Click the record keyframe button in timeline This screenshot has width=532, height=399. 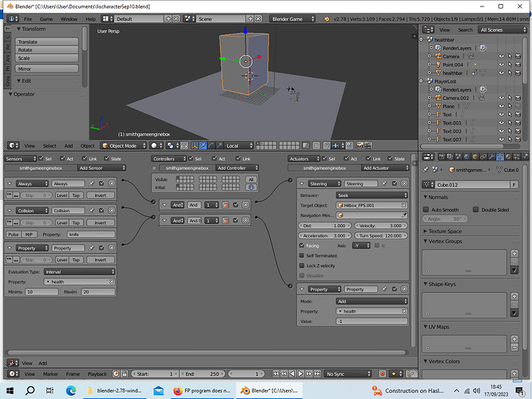pos(383,373)
